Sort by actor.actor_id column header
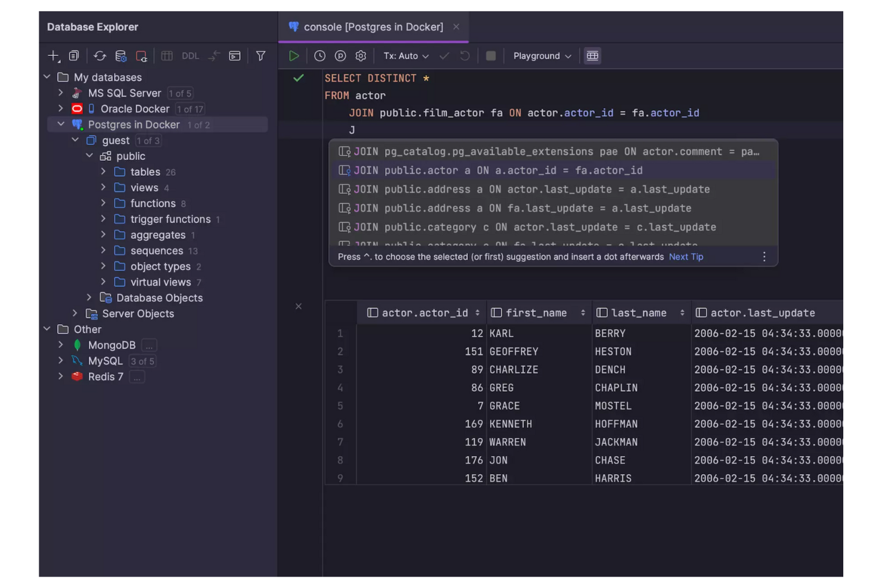The width and height of the screenshot is (882, 588). [422, 313]
